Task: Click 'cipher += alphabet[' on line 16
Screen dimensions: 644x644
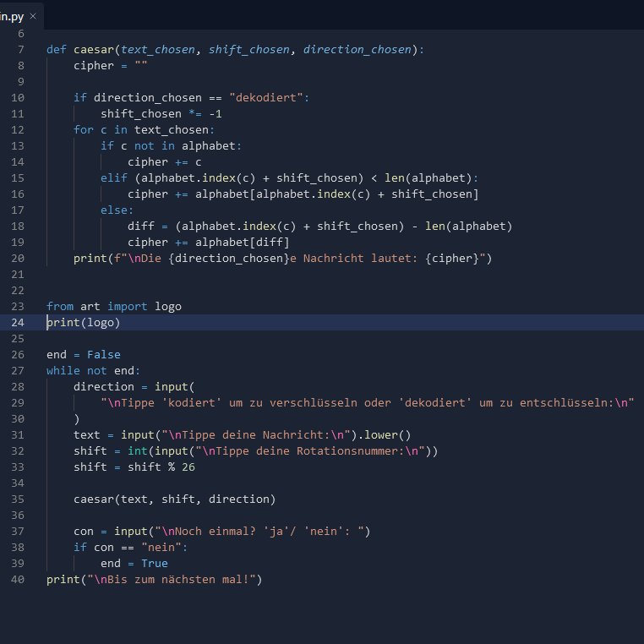Action: click(191, 194)
